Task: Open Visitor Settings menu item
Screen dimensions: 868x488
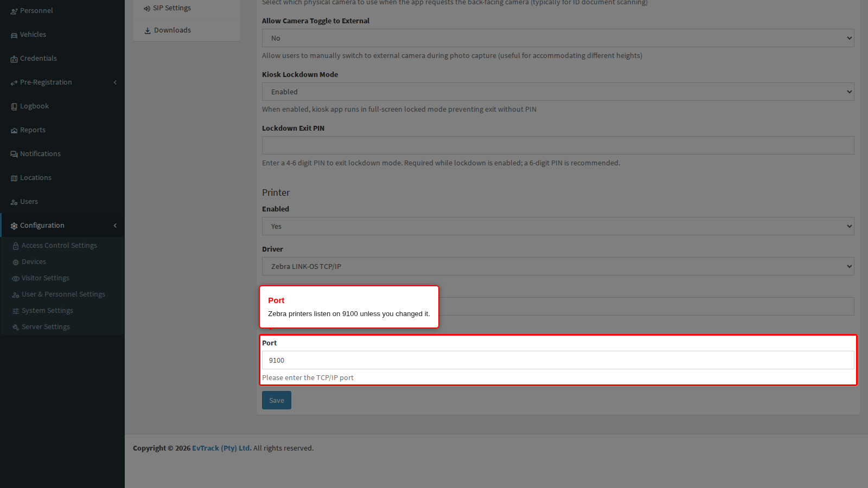Action: point(62,278)
